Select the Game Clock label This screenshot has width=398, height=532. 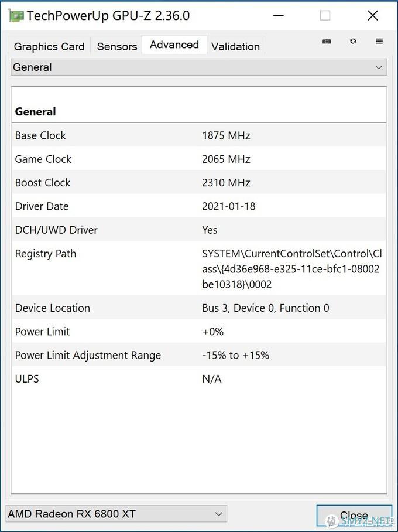(x=43, y=159)
